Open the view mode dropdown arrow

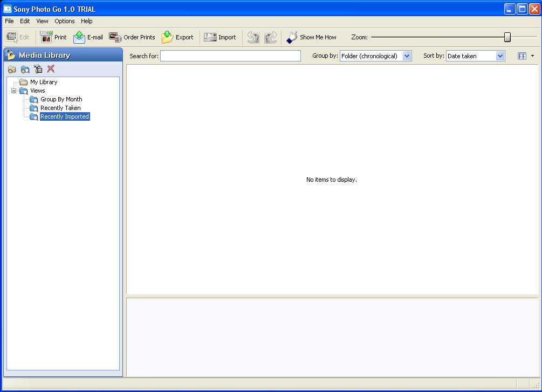click(x=532, y=56)
